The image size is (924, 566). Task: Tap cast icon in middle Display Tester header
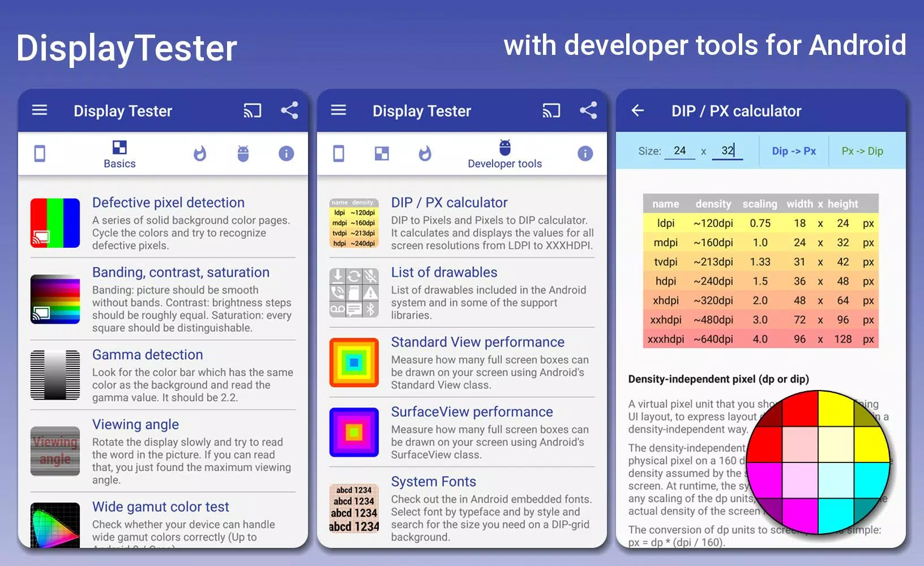[551, 110]
